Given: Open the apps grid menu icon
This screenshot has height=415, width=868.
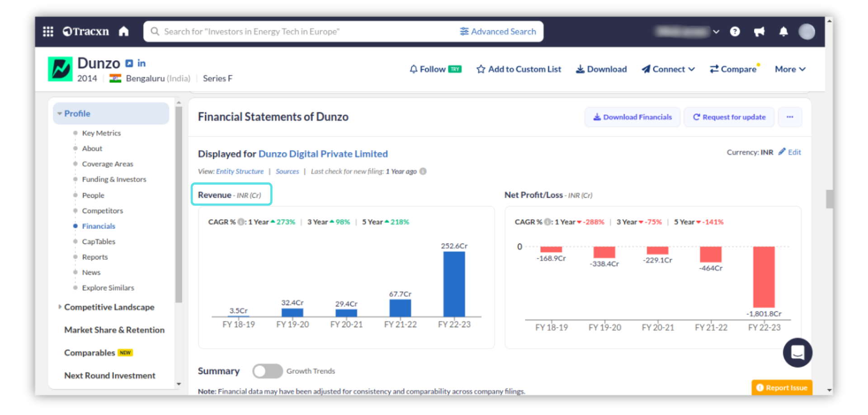Looking at the screenshot, I should [x=48, y=31].
